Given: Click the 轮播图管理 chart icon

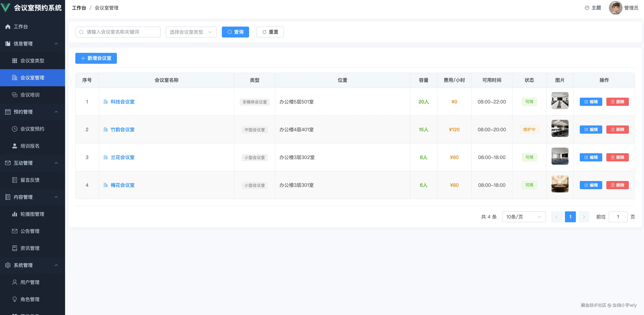Looking at the screenshot, I should 14,214.
